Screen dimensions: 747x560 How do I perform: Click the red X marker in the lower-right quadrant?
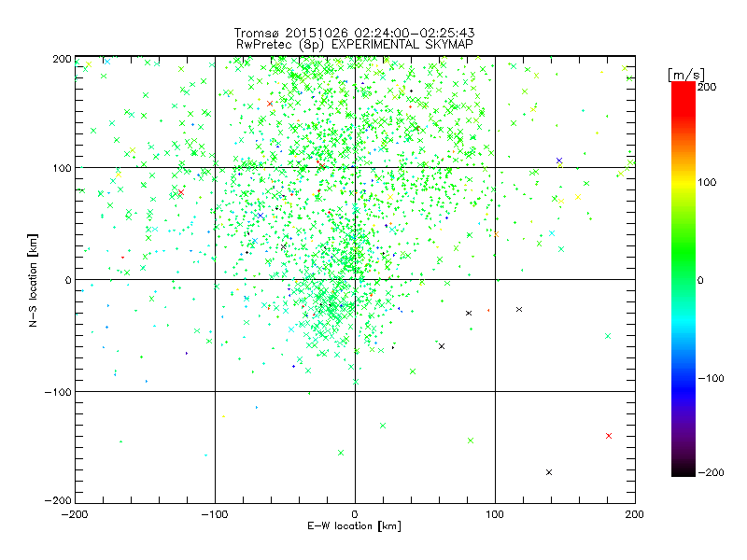coord(609,436)
